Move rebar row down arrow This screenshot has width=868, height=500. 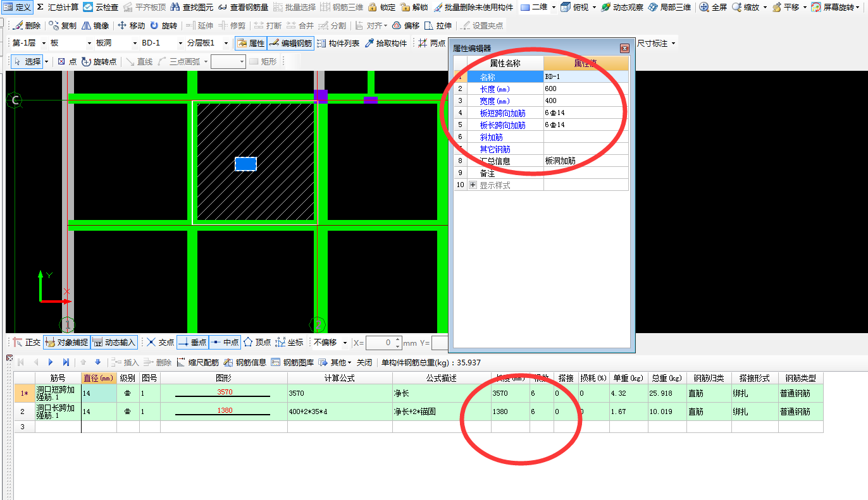[97, 362]
